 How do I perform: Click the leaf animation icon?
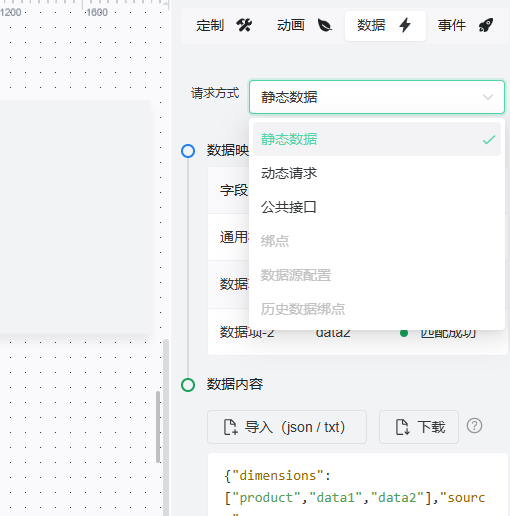click(x=325, y=25)
